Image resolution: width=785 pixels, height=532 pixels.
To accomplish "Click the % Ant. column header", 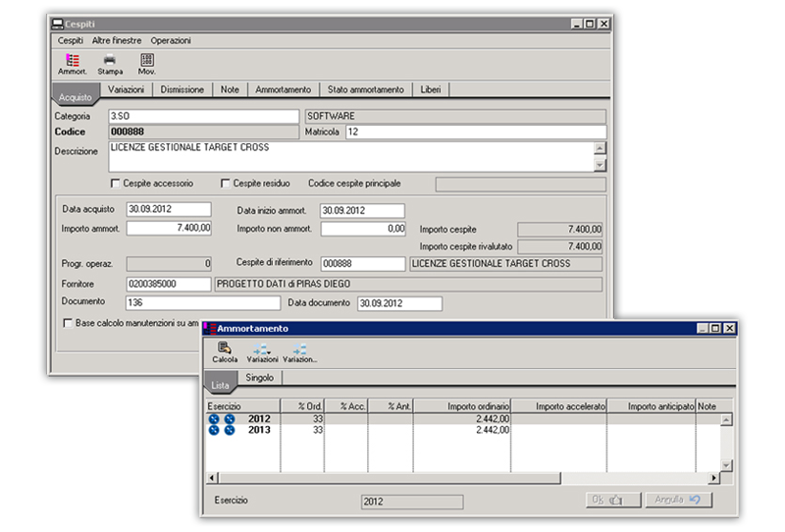I will (x=391, y=406).
